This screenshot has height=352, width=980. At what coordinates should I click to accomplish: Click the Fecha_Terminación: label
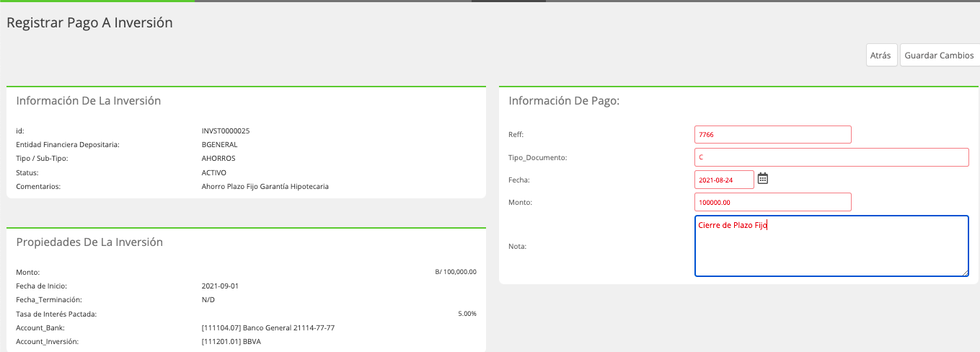48,300
